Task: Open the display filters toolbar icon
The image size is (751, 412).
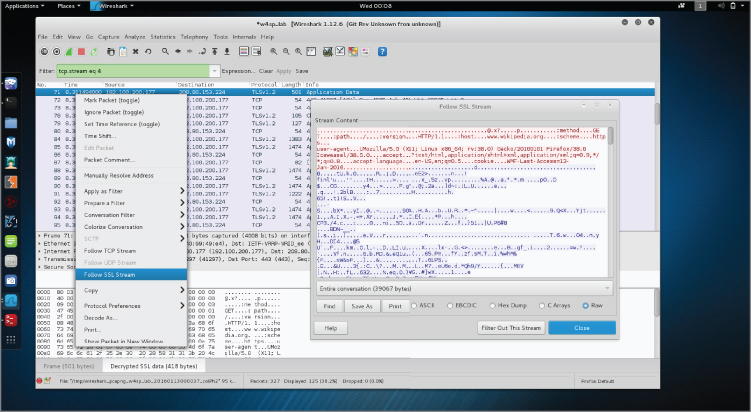Action: point(340,52)
